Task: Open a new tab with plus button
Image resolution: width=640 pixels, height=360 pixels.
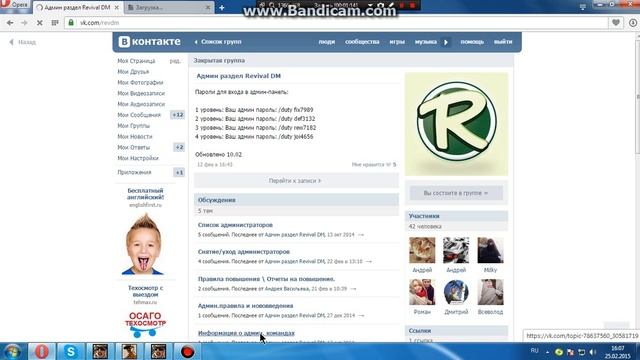Action: tap(222, 7)
